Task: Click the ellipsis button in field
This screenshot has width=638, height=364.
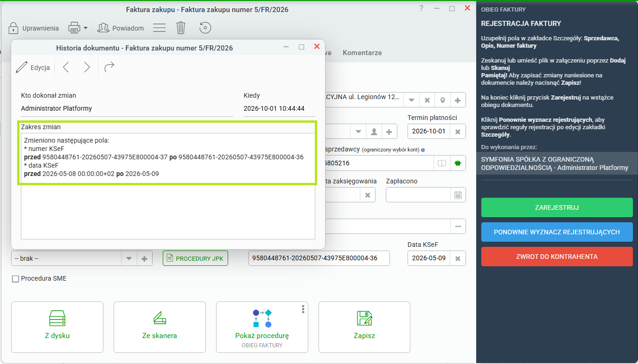Action: 458,226
